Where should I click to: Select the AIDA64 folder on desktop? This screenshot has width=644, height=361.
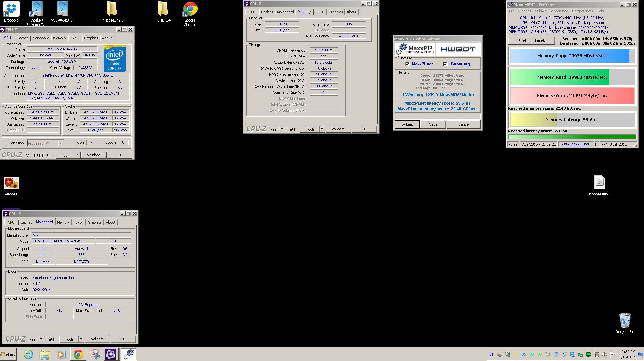tap(164, 12)
